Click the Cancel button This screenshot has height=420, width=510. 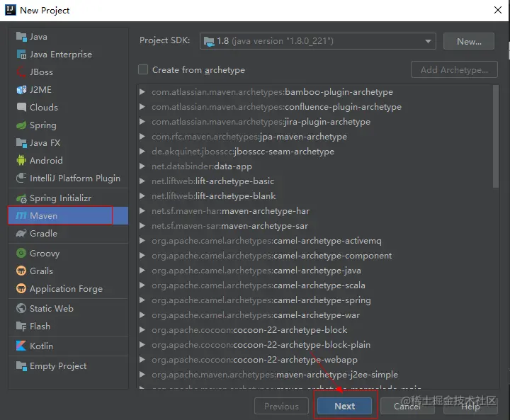click(407, 406)
